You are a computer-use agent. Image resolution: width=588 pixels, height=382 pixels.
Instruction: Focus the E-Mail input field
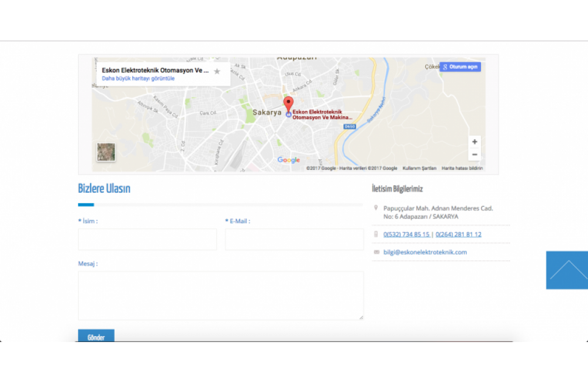coord(294,239)
